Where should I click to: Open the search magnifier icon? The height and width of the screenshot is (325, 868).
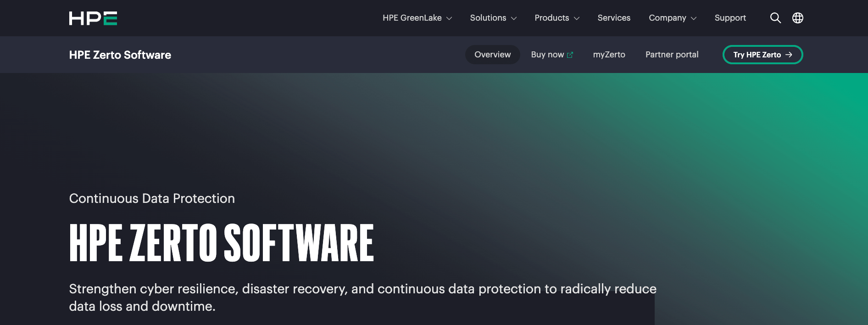pyautogui.click(x=775, y=18)
